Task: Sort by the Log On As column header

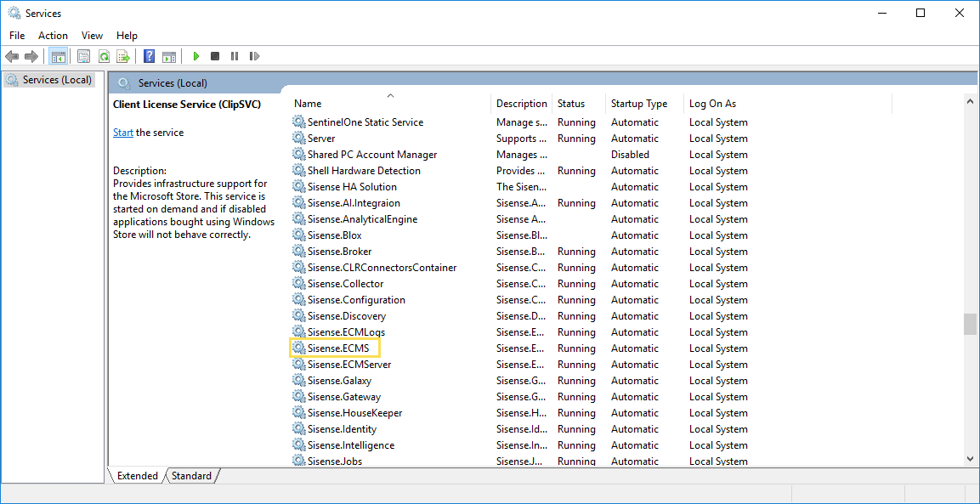Action: click(788, 103)
